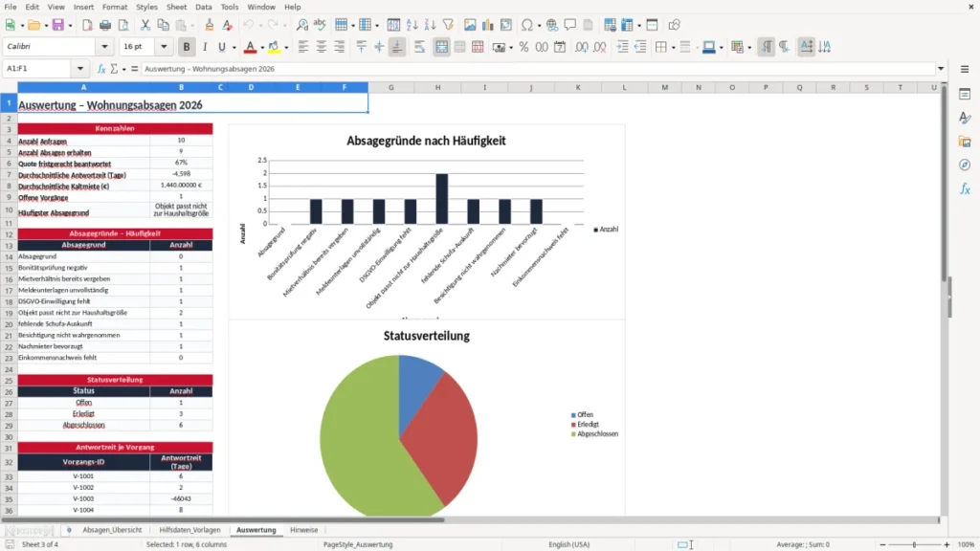Insert a hyperlink
The height and width of the screenshot is (551, 980).
pos(552,25)
